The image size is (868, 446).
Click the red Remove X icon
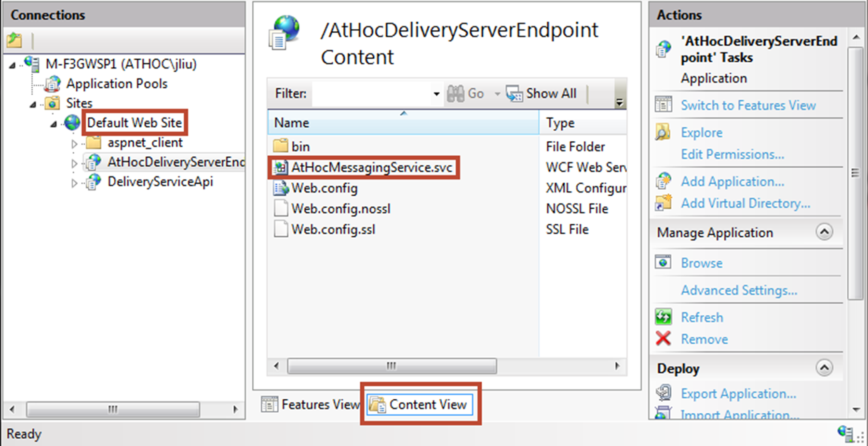pyautogui.click(x=664, y=338)
